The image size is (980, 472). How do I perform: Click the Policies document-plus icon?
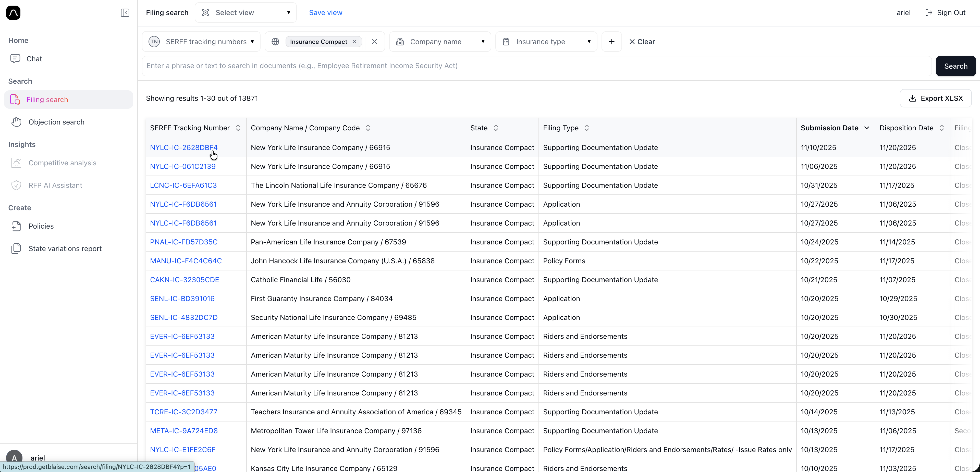(16, 226)
